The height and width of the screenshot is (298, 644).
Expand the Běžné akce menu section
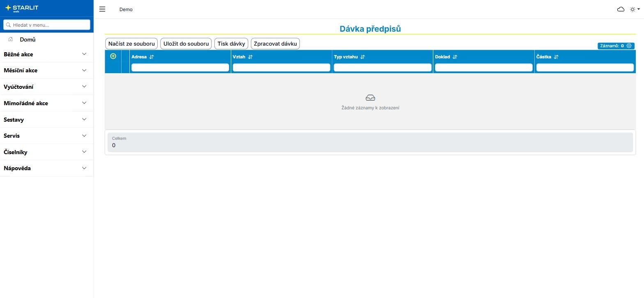pyautogui.click(x=47, y=54)
